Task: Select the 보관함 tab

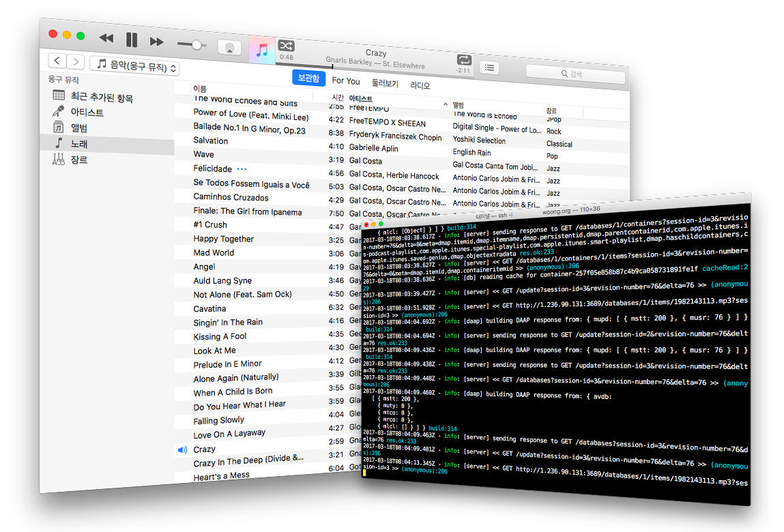Action: pos(308,78)
